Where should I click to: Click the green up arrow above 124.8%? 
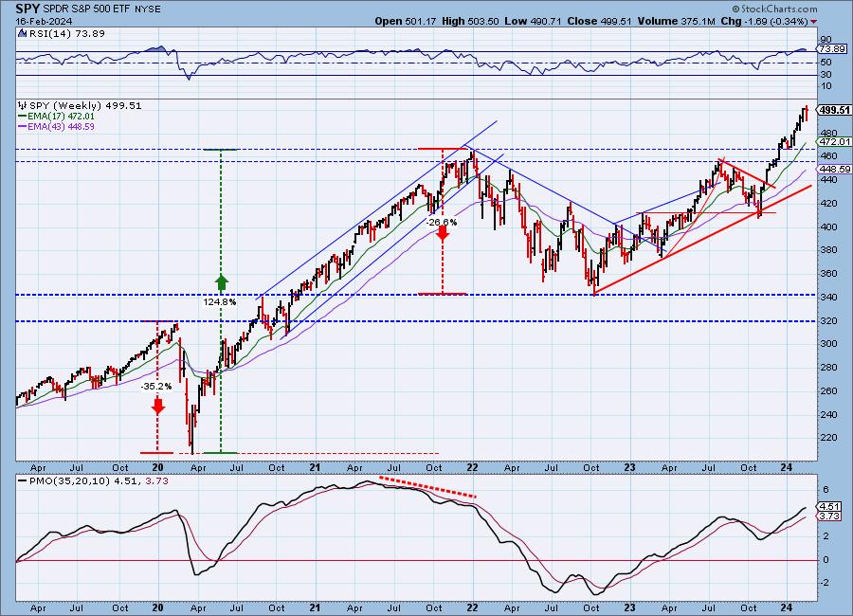pyautogui.click(x=221, y=282)
